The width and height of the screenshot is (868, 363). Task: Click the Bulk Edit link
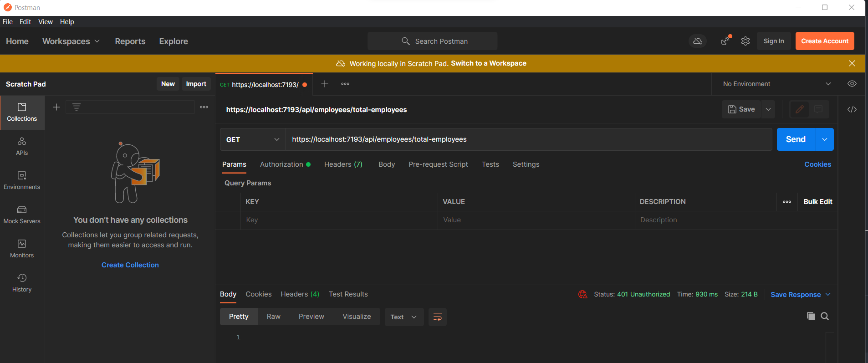tap(818, 202)
